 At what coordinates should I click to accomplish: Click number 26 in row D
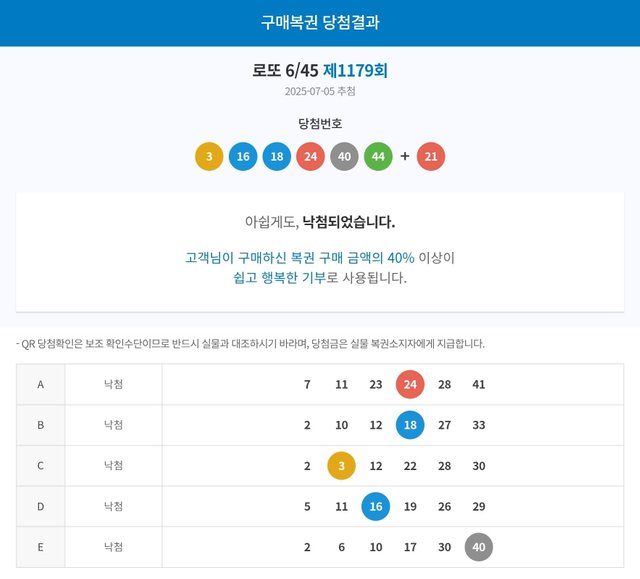[444, 506]
